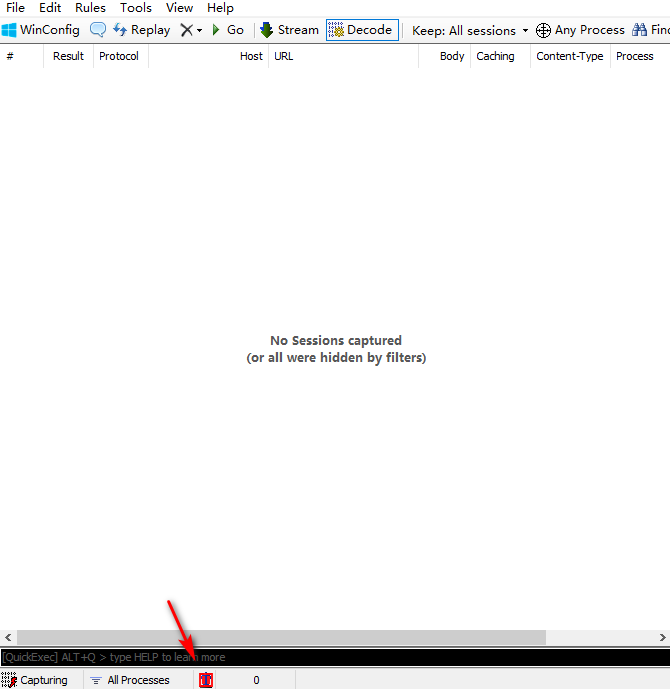Click the horizontal scrollbar left arrow
Viewport: 670px width, 689px height.
(x=8, y=637)
